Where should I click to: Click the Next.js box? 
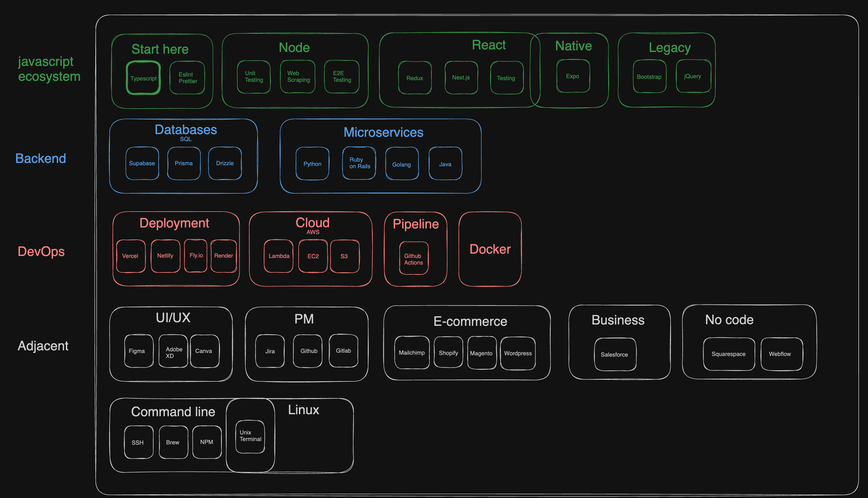[x=461, y=77]
